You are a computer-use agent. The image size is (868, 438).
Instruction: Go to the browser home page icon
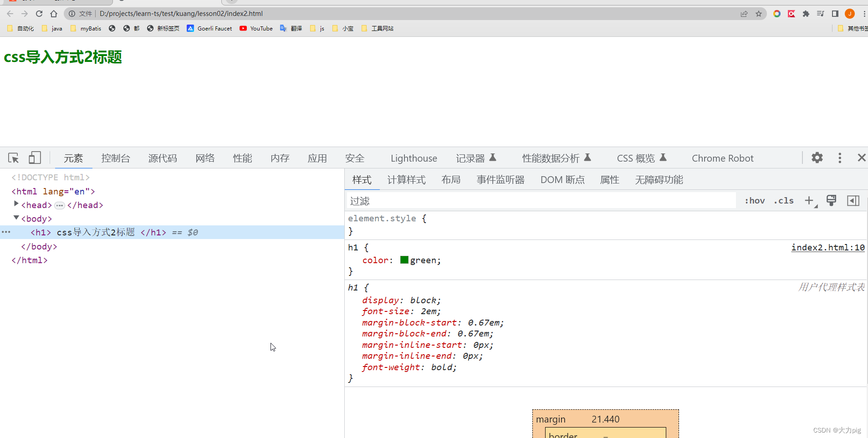(54, 14)
